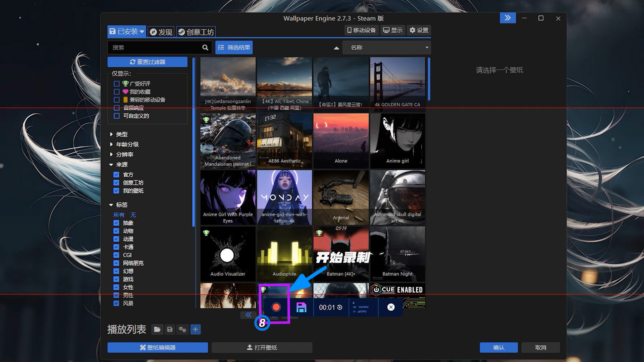
Task: Uncheck the 我的壁纸 source checkbox
Action: coord(116,191)
